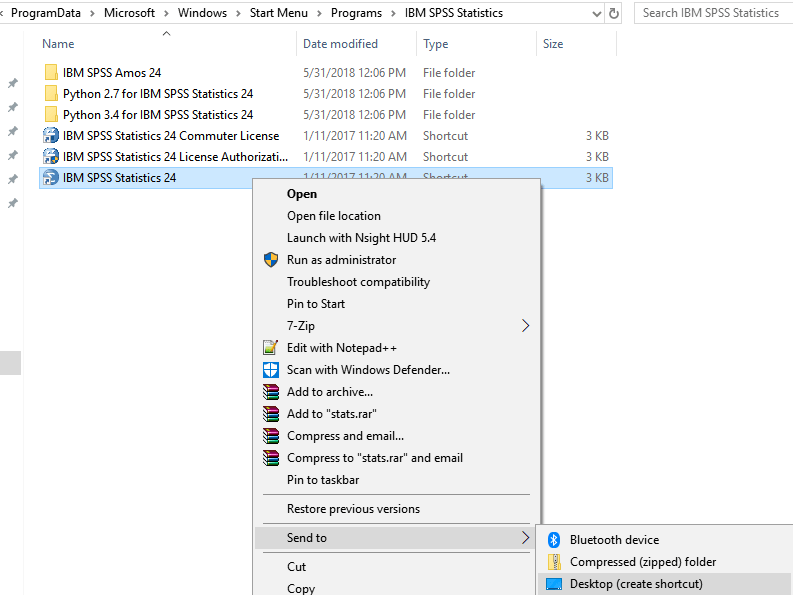
Task: Click Programs in the breadcrumb path
Action: (357, 13)
